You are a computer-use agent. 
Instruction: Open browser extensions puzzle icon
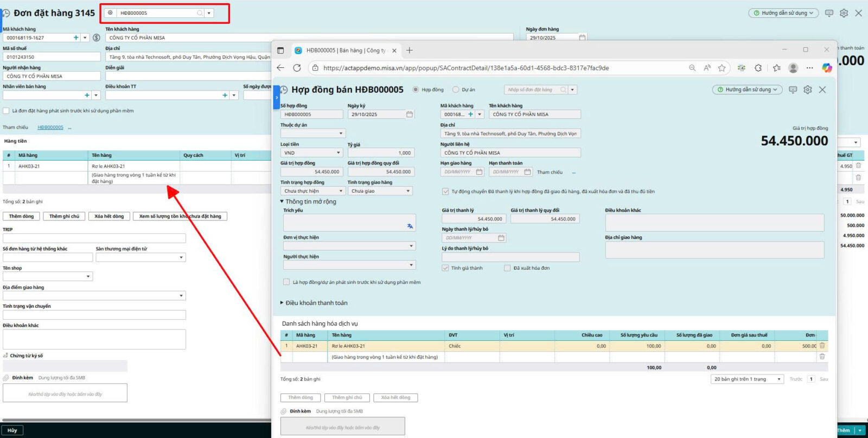click(758, 68)
